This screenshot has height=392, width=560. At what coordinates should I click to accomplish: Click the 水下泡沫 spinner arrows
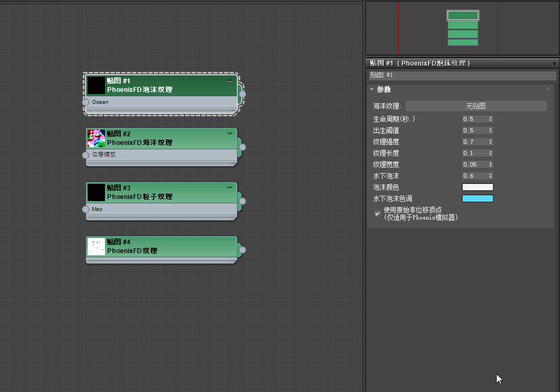pos(491,176)
